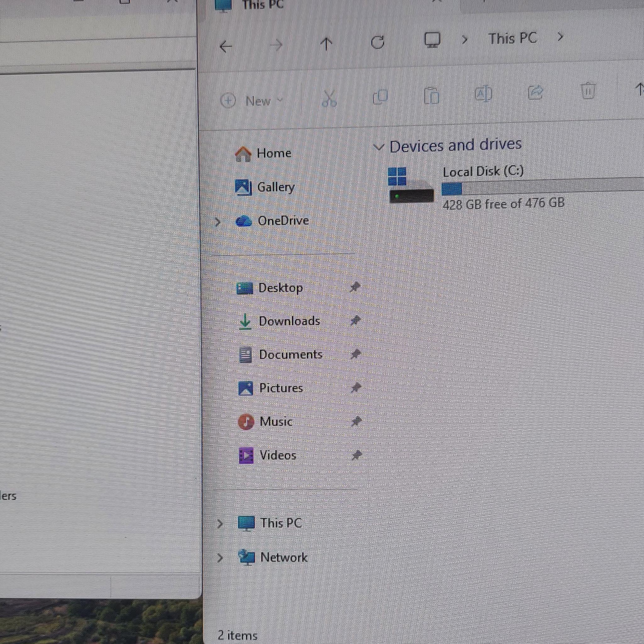Go back with the left arrow button
644x644 pixels.
[226, 46]
